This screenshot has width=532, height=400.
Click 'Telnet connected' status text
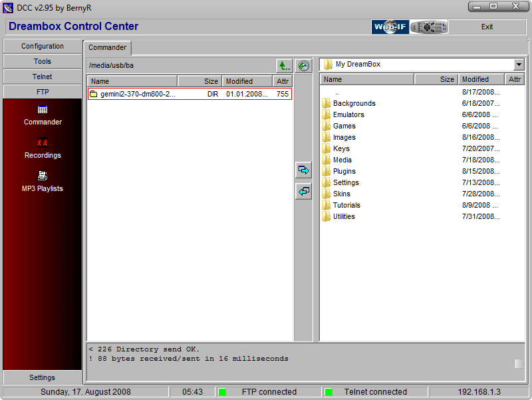pos(376,392)
